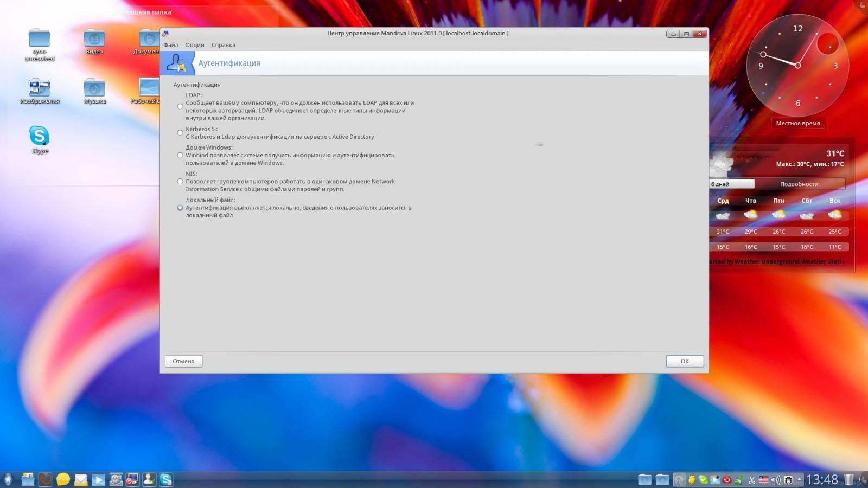Image resolution: width=868 pixels, height=488 pixels.
Task: Open the file manager icon in taskbar
Action: [28, 479]
